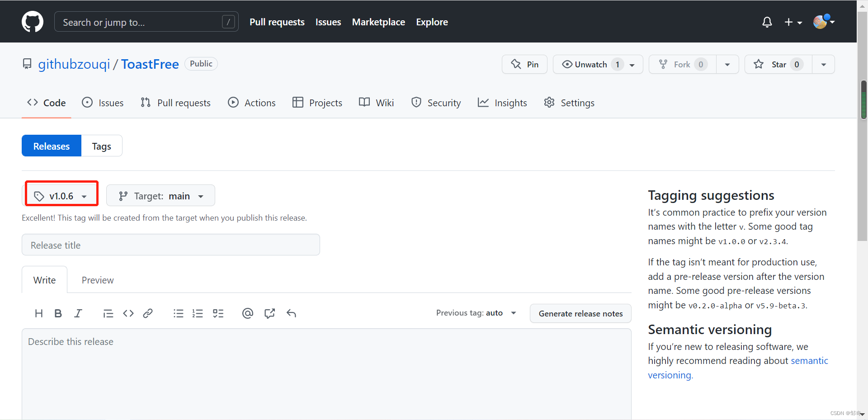The height and width of the screenshot is (420, 868).
Task: Open Explore in top navigation
Action: (432, 22)
